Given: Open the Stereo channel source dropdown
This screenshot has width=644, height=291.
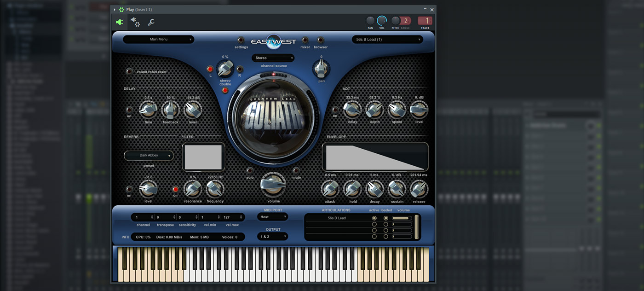Looking at the screenshot, I should click(x=273, y=58).
